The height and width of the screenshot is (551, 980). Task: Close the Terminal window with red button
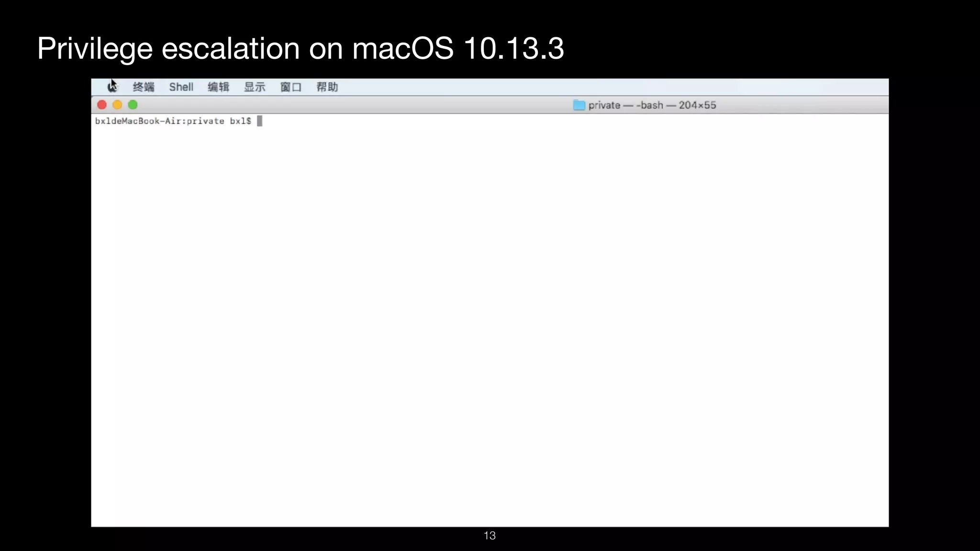tap(102, 105)
